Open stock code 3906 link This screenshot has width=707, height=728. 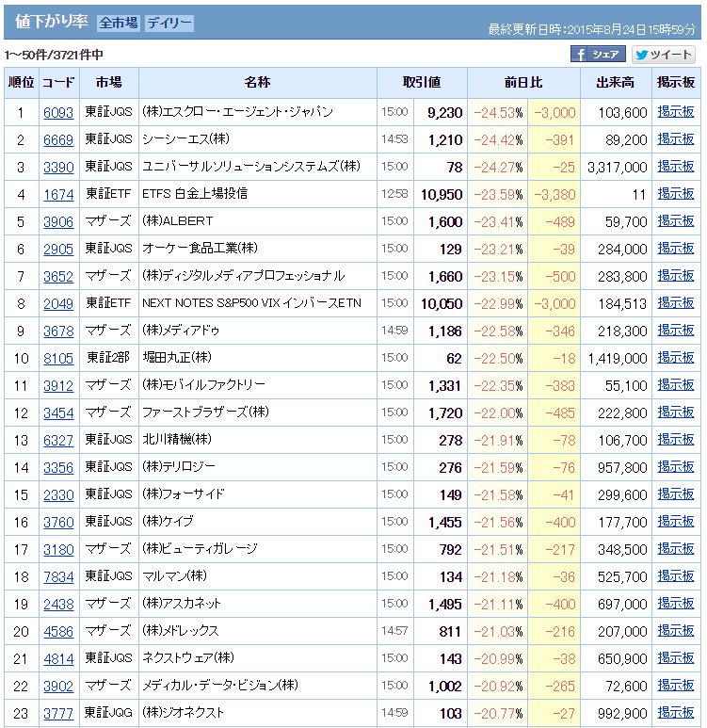click(58, 221)
